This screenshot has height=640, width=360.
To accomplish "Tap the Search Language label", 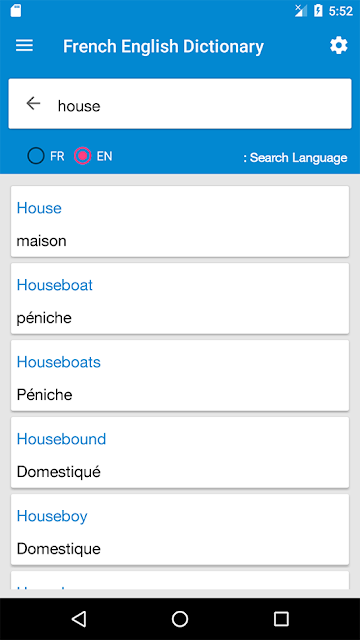I will 295,158.
